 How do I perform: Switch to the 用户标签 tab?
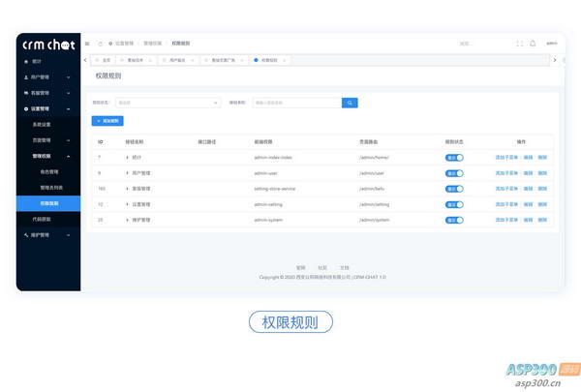click(x=177, y=60)
